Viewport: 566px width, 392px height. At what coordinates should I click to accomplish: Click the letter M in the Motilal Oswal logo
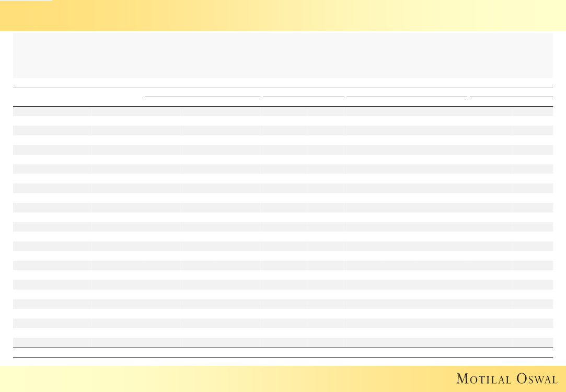point(462,378)
